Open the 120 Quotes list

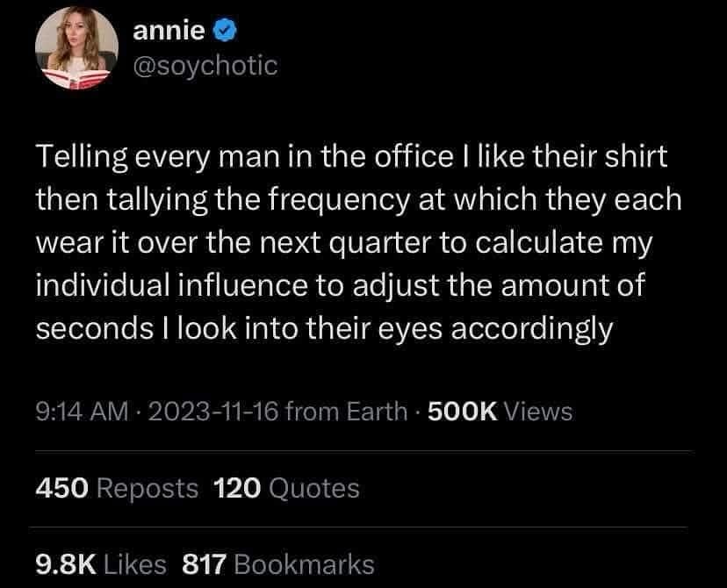coord(284,489)
